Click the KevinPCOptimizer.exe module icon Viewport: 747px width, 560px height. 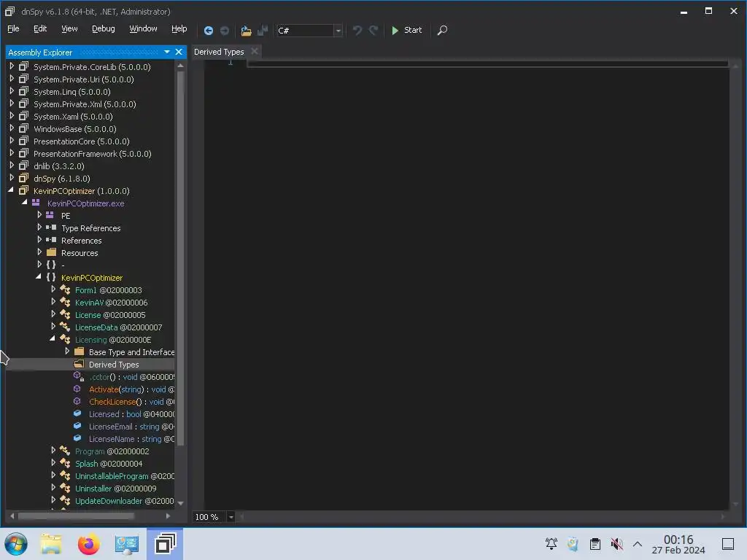36,203
